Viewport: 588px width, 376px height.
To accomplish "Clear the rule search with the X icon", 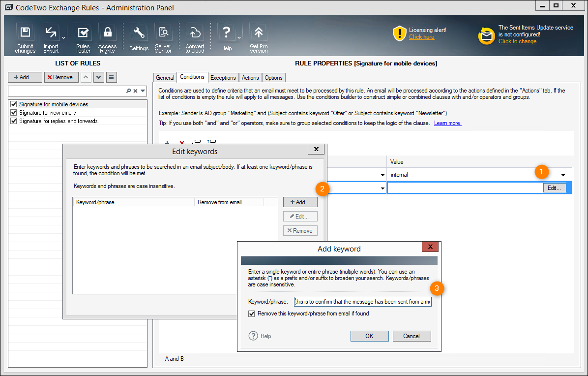I will click(136, 91).
